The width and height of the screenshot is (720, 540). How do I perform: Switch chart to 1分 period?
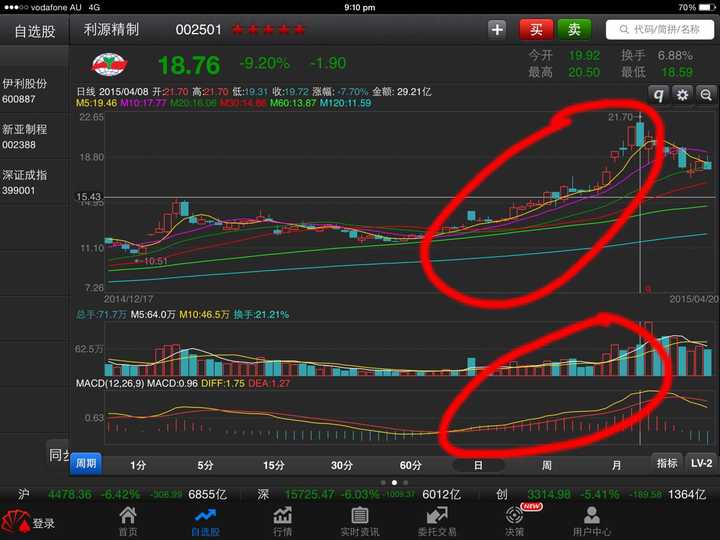138,465
